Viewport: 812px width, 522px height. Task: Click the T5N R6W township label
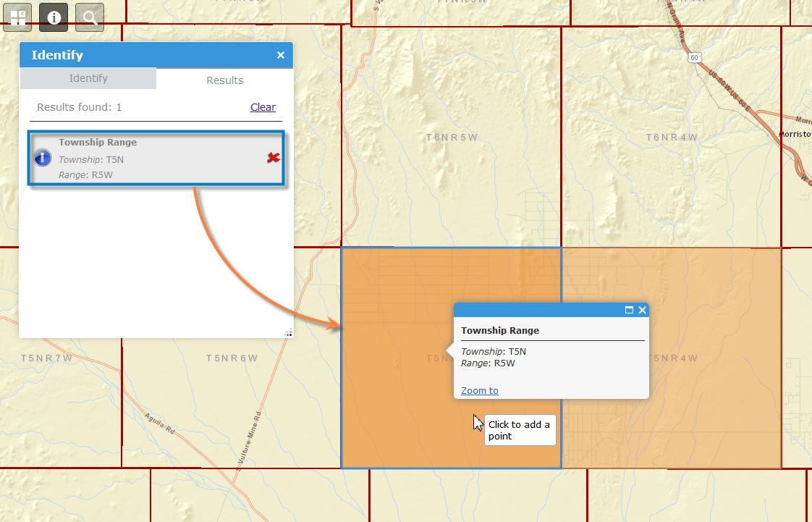(232, 358)
